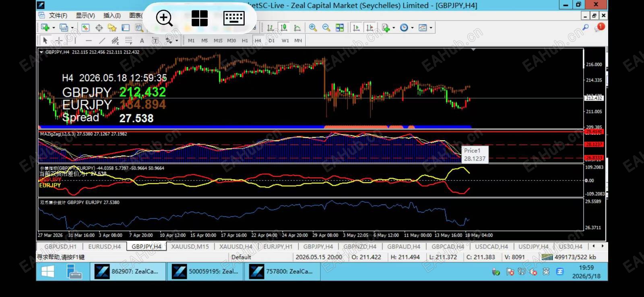Click the search magnifier in toolbar
Image resolution: width=644 pixels, height=297 pixels.
(x=586, y=27)
